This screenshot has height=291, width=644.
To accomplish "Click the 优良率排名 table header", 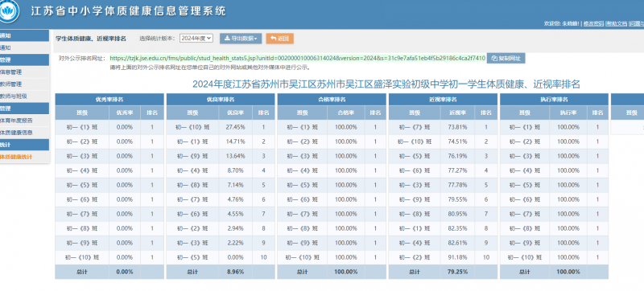I will 221,99.
